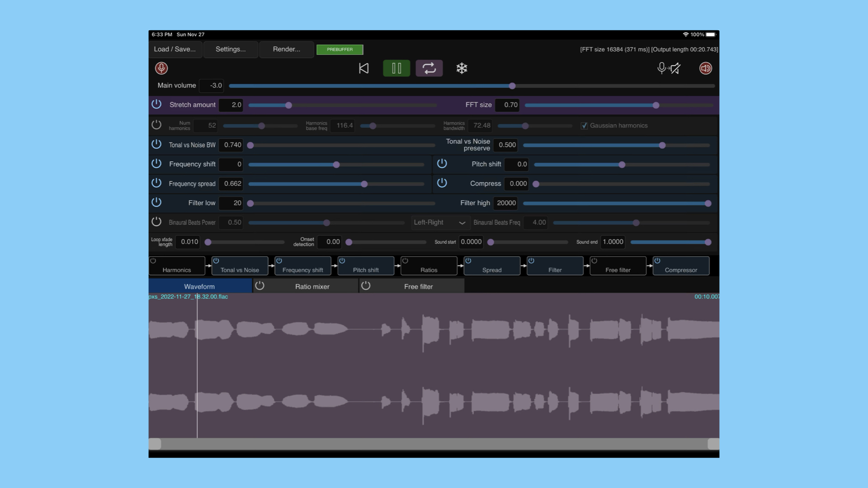Image resolution: width=868 pixels, height=488 pixels.
Task: Toggle power icon on Ratio mixer tab
Action: click(x=259, y=286)
